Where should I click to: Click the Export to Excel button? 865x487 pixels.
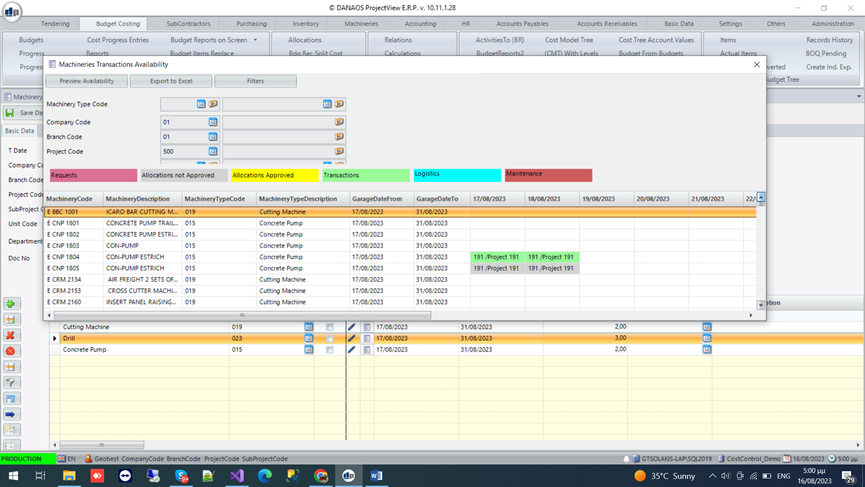(171, 81)
